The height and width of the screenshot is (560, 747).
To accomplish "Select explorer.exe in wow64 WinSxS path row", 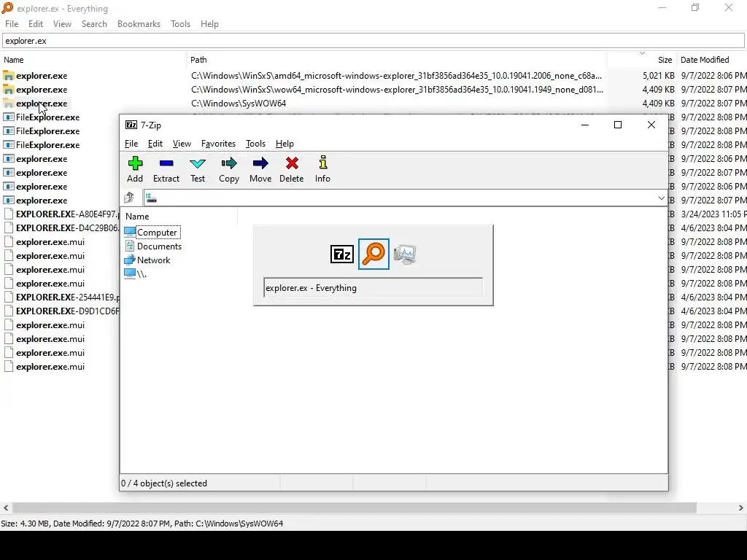I will pyautogui.click(x=42, y=90).
